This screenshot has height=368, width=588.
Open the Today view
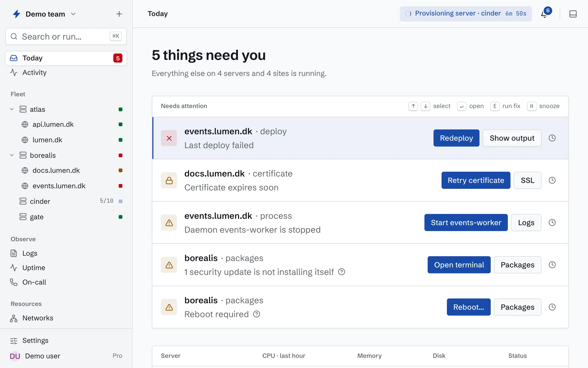(x=66, y=58)
